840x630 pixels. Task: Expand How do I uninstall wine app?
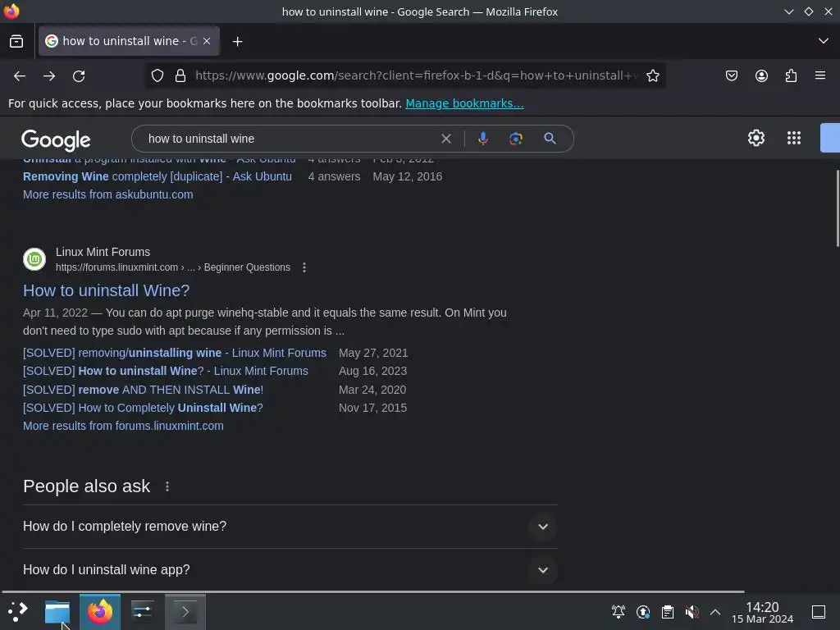290,570
